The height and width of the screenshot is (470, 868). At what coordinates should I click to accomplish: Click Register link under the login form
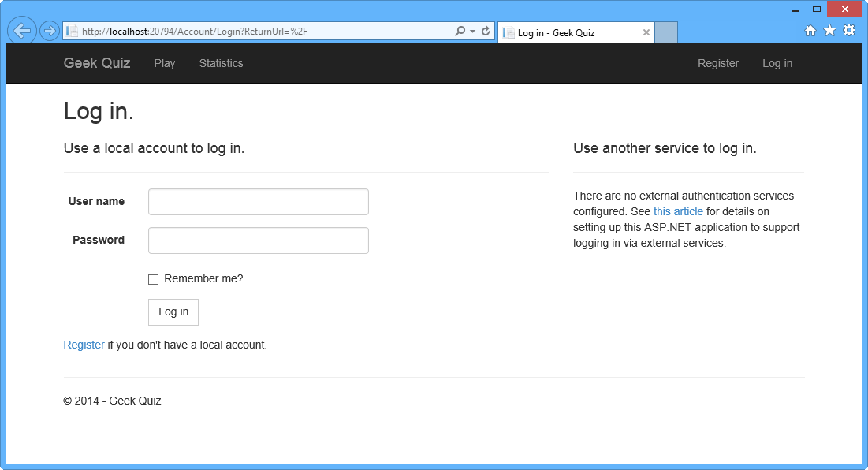tap(84, 345)
